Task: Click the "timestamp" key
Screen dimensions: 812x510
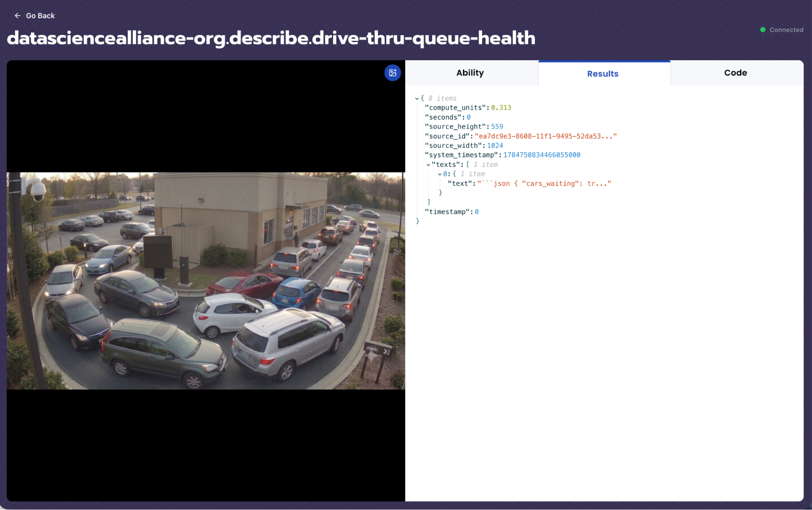Action: [447, 212]
